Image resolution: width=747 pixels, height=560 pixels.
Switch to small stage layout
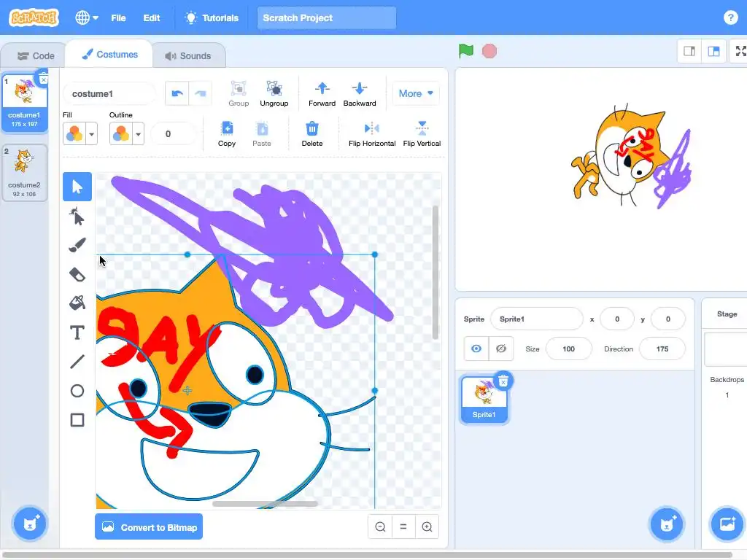pos(689,51)
